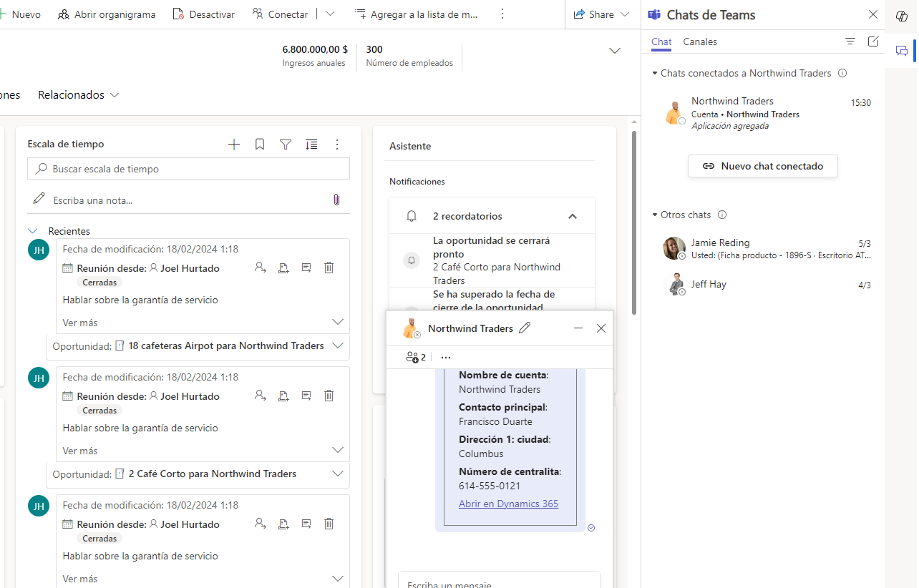Click the bell icon beside 2 recordatorios
The height and width of the screenshot is (588, 919).
click(x=412, y=216)
